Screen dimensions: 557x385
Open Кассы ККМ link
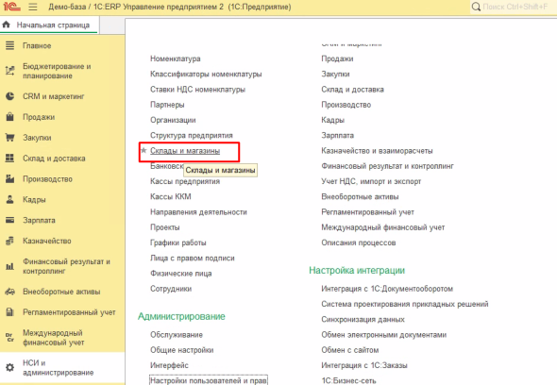pyautogui.click(x=171, y=196)
